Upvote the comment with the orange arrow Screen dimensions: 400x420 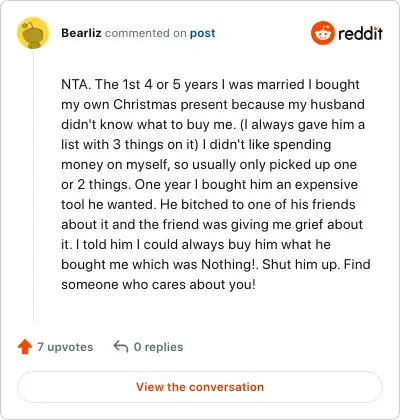pyautogui.click(x=25, y=347)
